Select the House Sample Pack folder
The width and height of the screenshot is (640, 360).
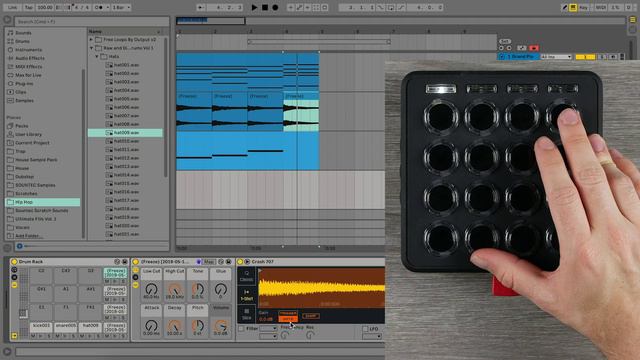(x=36, y=160)
